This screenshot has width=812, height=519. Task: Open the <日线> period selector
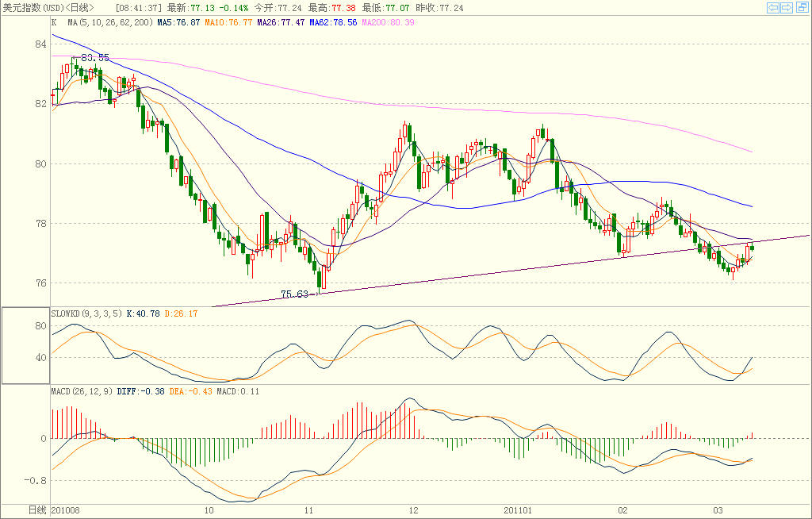click(x=79, y=8)
